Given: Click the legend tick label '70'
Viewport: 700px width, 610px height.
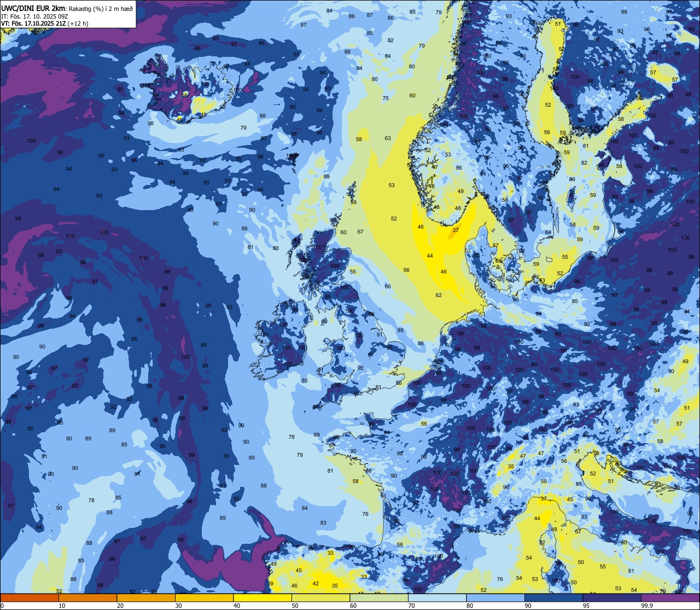Looking at the screenshot, I should click(411, 606).
